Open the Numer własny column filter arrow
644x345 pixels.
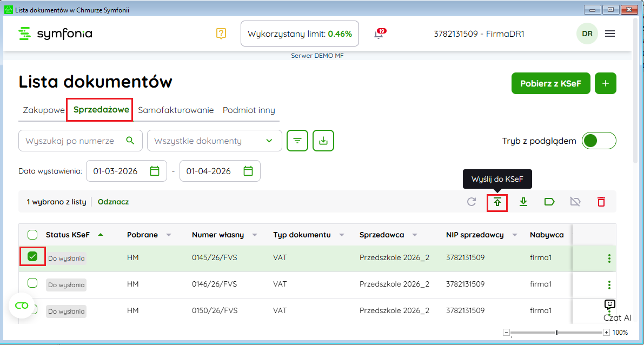pos(255,235)
